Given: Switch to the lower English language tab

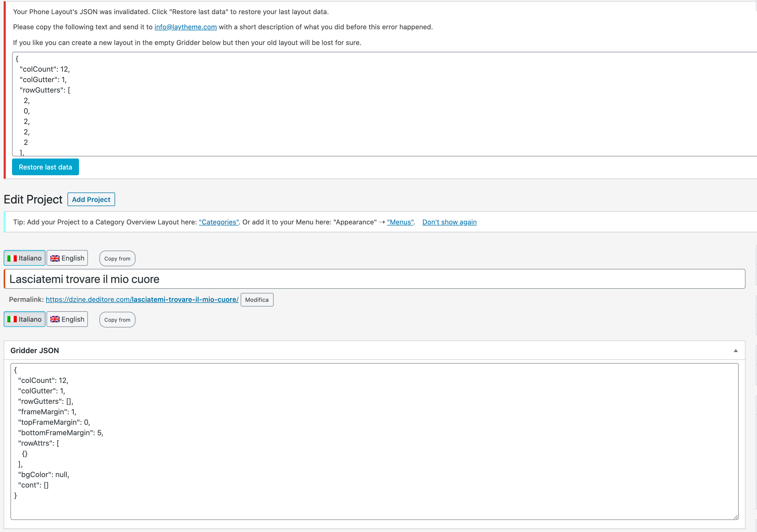Looking at the screenshot, I should [67, 319].
